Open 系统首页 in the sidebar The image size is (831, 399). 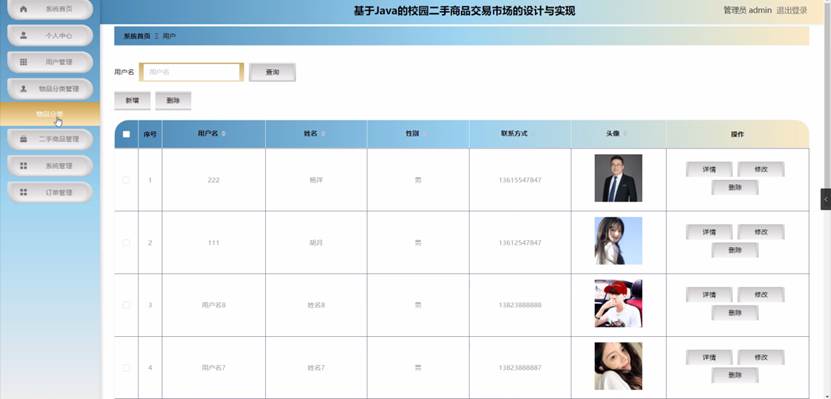[x=50, y=9]
